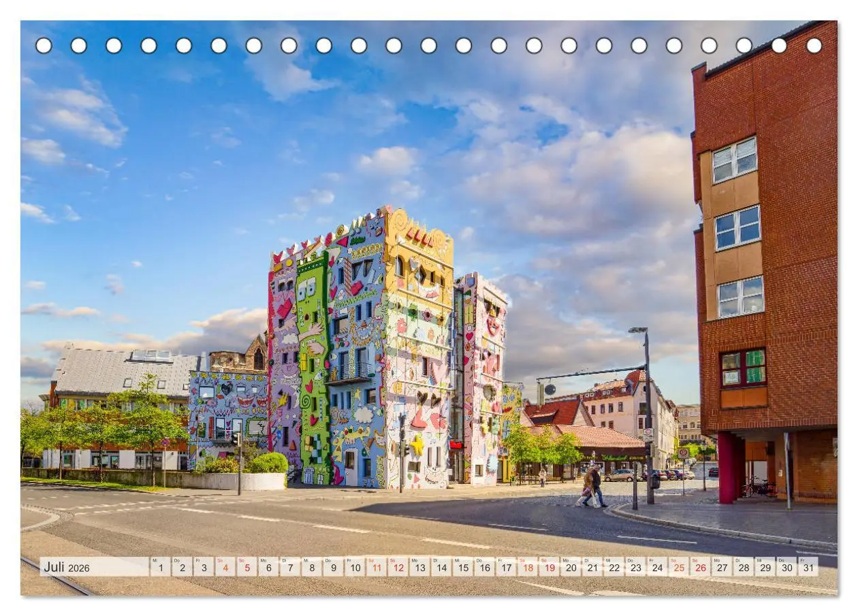The width and height of the screenshot is (858, 616).
Task: Select Monday the 13th cell
Action: tap(419, 566)
